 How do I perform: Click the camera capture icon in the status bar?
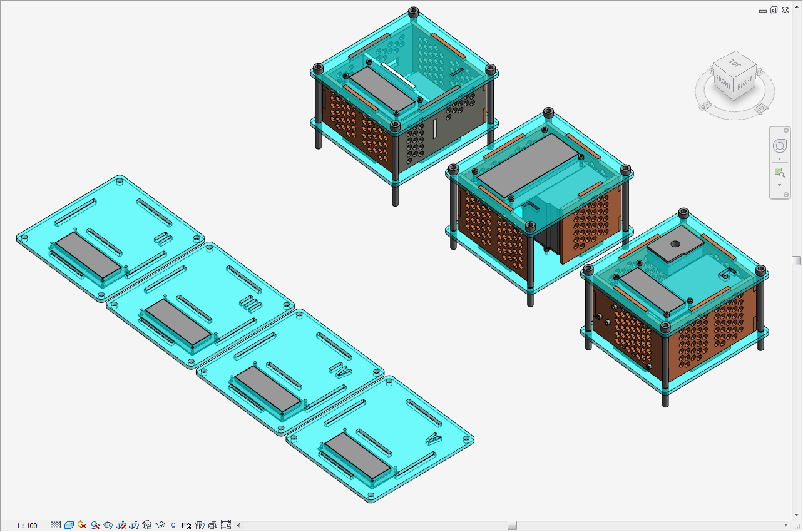pyautogui.click(x=187, y=525)
